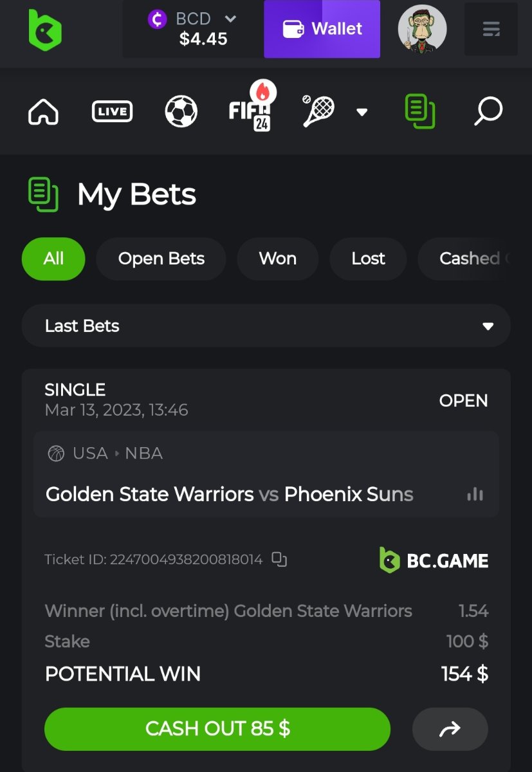Filter by Lost bets
The height and width of the screenshot is (772, 532).
point(368,259)
